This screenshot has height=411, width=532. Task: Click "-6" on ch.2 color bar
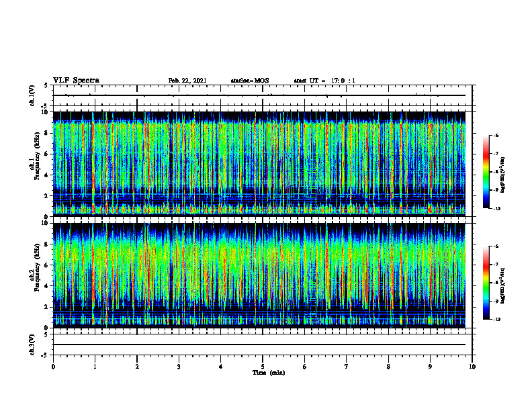pyautogui.click(x=496, y=246)
